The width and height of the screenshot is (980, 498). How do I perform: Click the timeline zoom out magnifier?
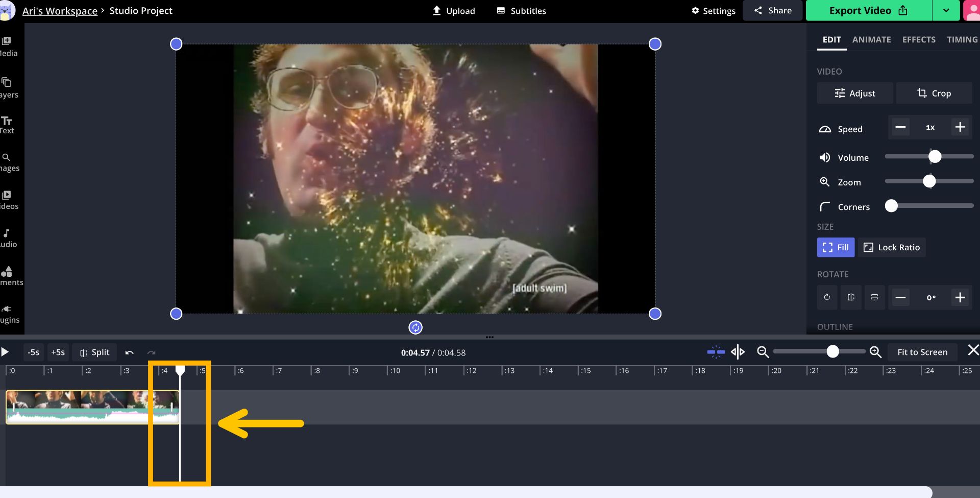pos(763,352)
